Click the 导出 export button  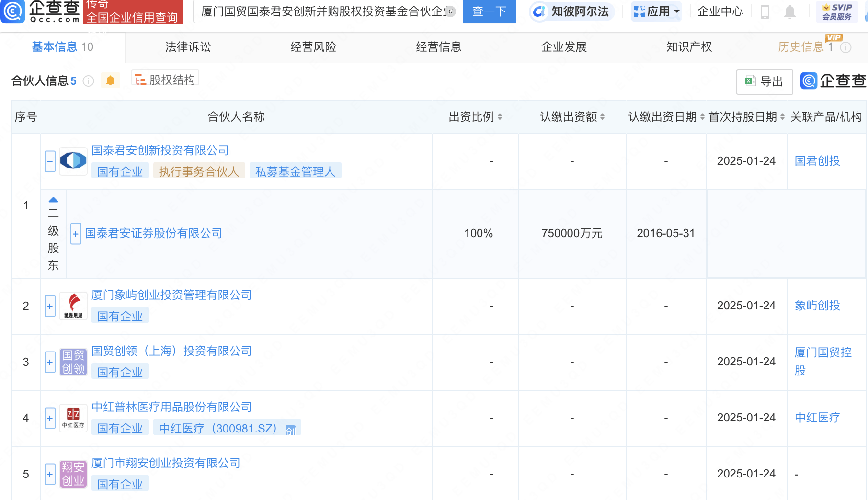tap(765, 81)
